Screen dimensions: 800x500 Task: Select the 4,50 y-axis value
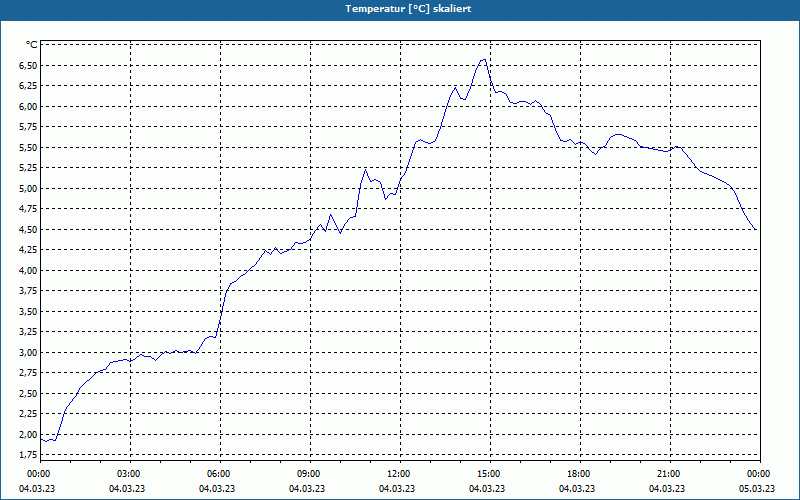tap(28, 230)
